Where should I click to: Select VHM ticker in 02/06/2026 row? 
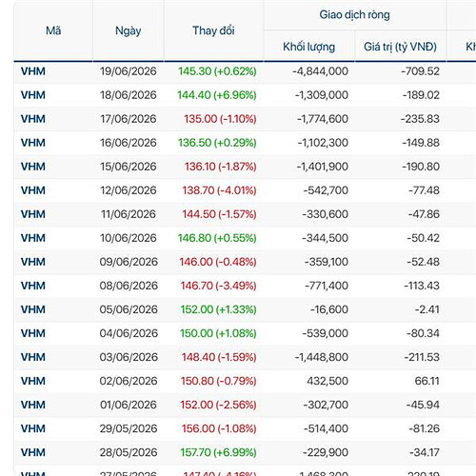coord(33,381)
